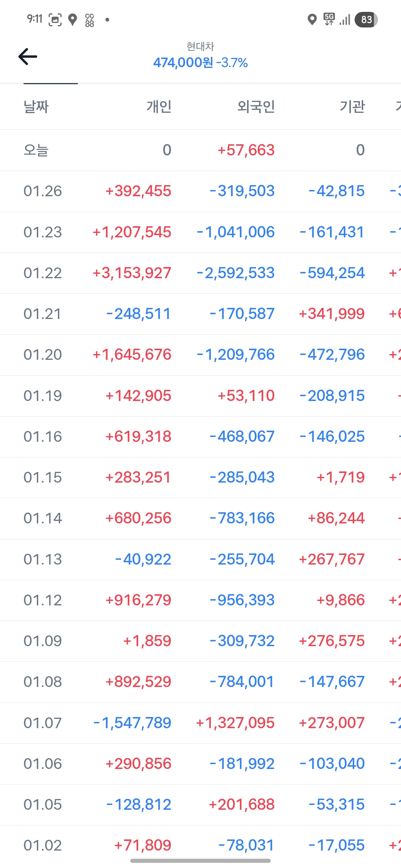Tap the -1,547,789 individual value on 01.07
The width and height of the screenshot is (401, 868).
click(132, 723)
